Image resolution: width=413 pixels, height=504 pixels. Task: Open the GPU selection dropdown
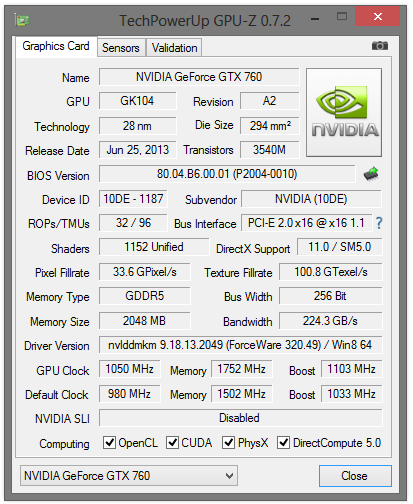tap(129, 476)
